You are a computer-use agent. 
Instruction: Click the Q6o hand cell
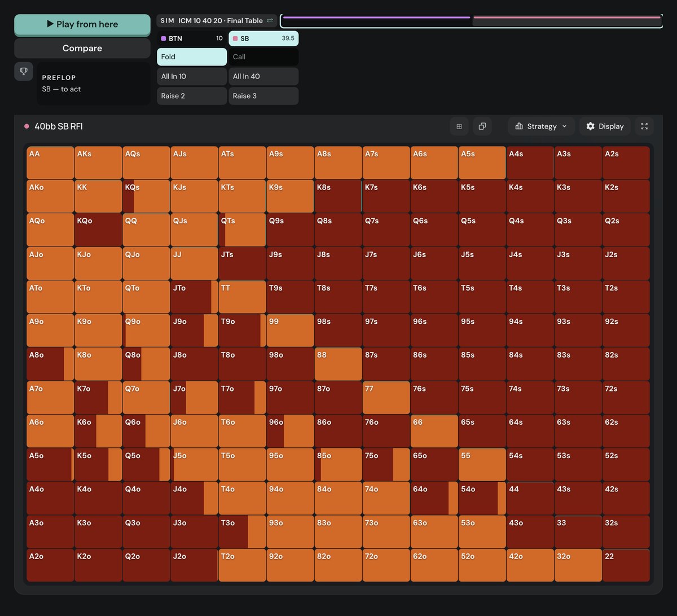[x=146, y=432]
